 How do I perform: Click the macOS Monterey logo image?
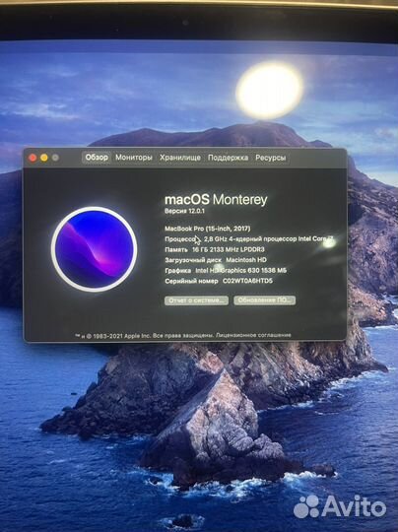click(94, 249)
